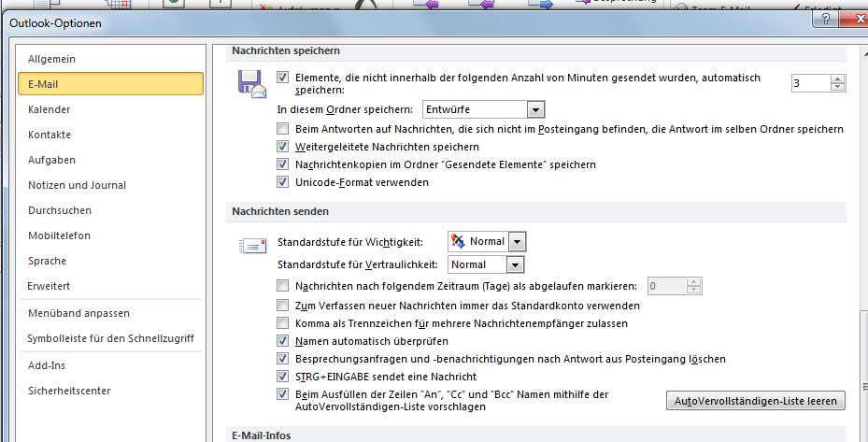Toggle Nachrichtenkopien im Ordner Gesendete Elemente checkbox
The image size is (868, 442).
pos(283,164)
